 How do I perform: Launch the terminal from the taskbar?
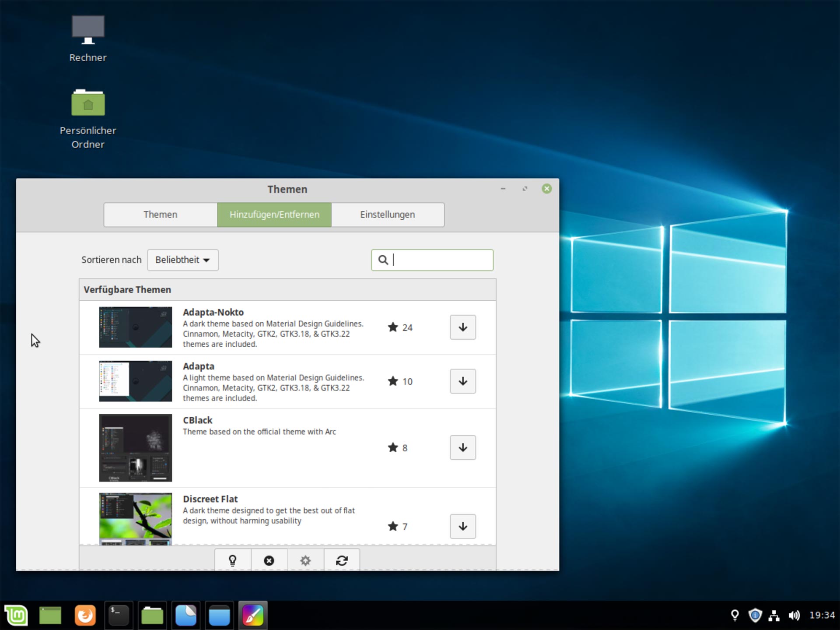119,615
